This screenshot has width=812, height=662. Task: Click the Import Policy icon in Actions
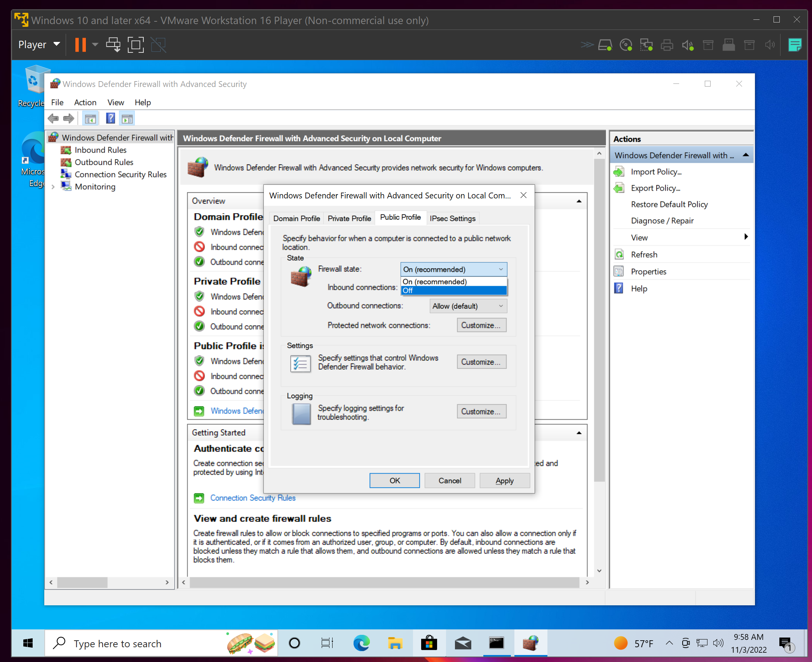619,172
